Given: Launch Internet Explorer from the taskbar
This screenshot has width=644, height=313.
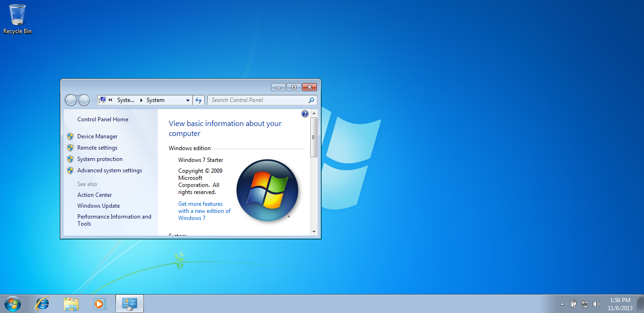Looking at the screenshot, I should pos(42,304).
